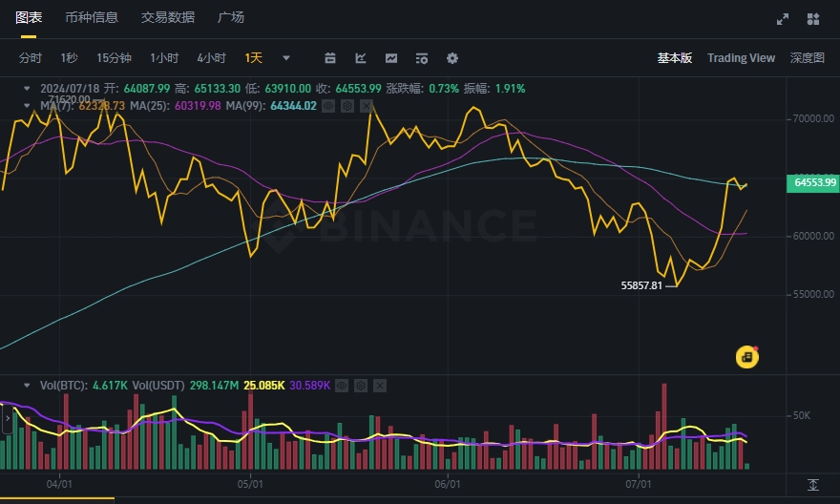Image resolution: width=840 pixels, height=504 pixels.
Task: Collapse the Vol(BTC) legend arrow
Action: pyautogui.click(x=28, y=386)
